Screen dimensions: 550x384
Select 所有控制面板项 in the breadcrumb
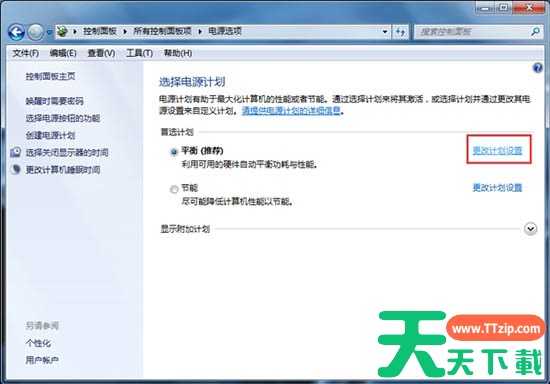[162, 31]
